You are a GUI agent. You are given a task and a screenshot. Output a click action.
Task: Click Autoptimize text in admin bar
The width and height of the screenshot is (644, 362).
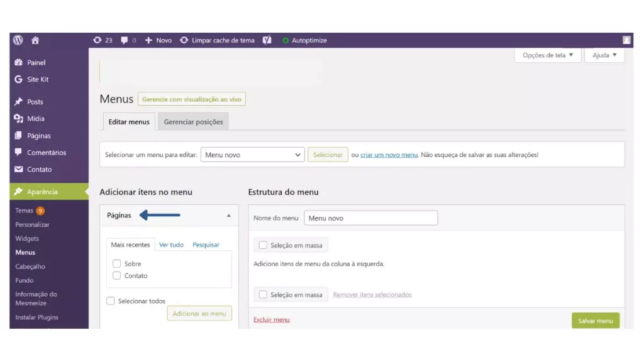point(309,40)
